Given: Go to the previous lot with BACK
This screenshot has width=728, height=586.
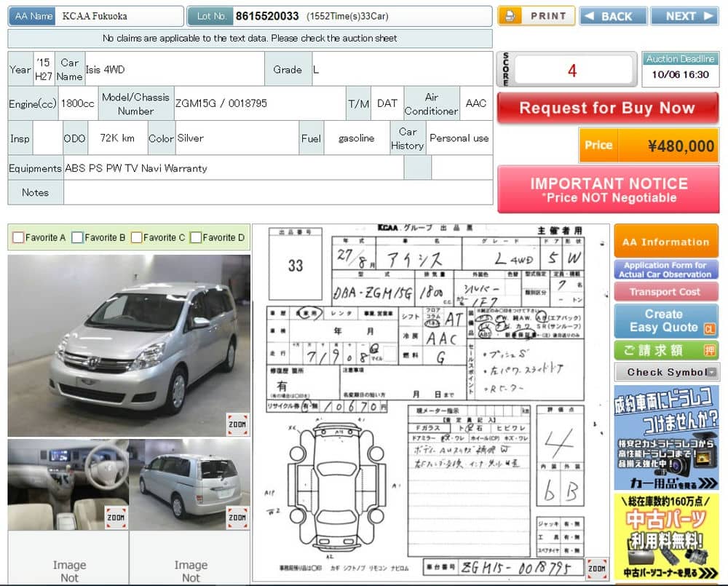Looking at the screenshot, I should pos(613,16).
